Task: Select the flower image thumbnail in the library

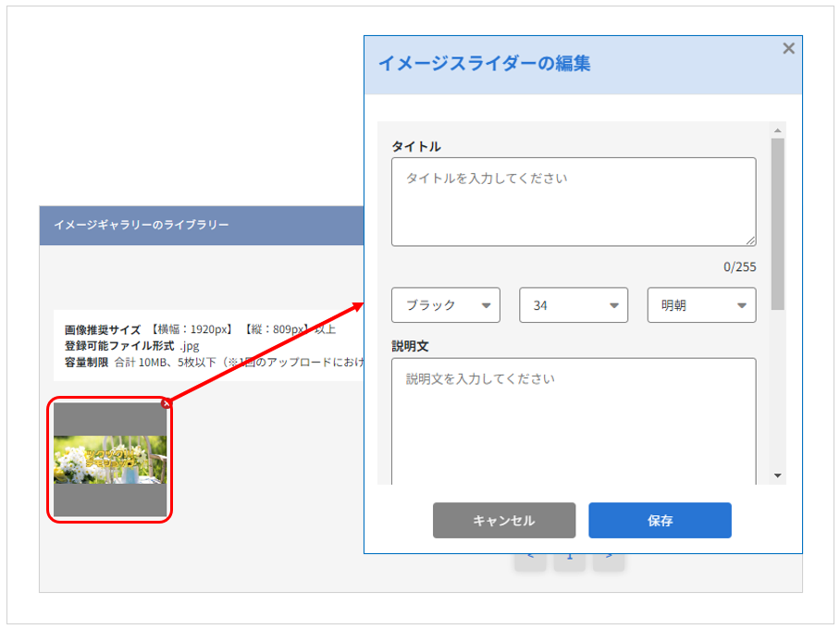Action: (110, 460)
